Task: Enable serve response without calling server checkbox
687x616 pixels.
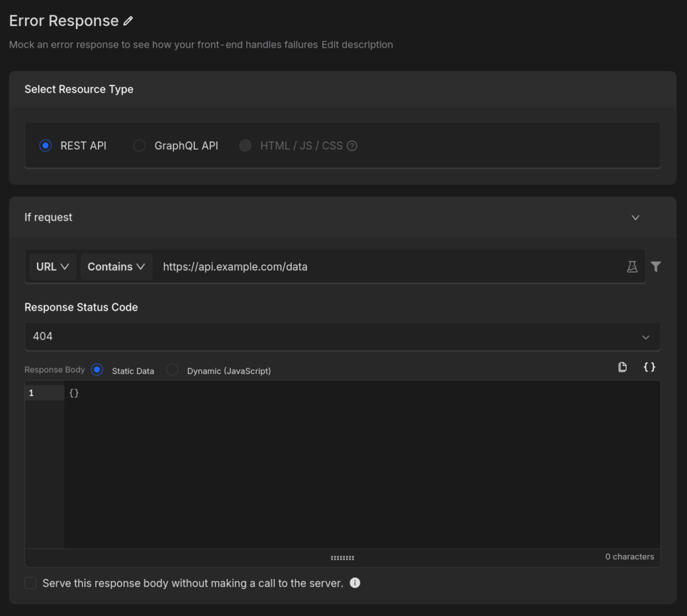Action: pos(31,583)
